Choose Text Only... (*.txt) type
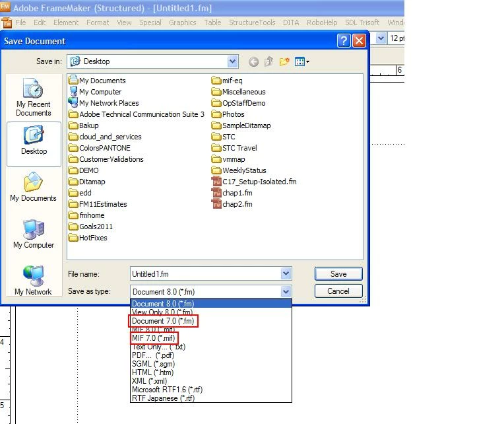Screen dimensions: 504x424 tap(211, 347)
